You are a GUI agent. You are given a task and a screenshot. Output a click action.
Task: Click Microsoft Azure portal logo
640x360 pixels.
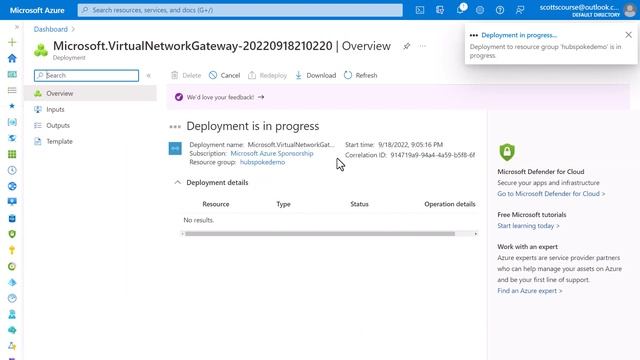[x=37, y=10]
